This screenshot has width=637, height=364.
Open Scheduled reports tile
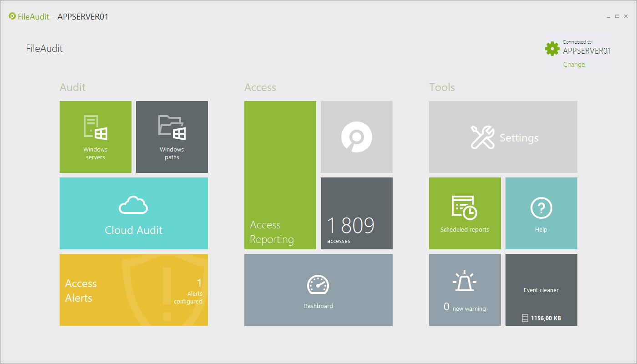465,213
